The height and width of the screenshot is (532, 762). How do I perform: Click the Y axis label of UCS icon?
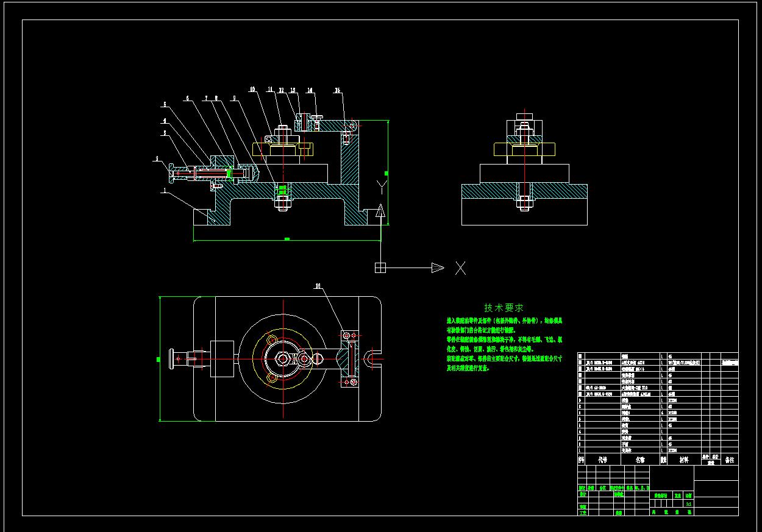tap(382, 186)
